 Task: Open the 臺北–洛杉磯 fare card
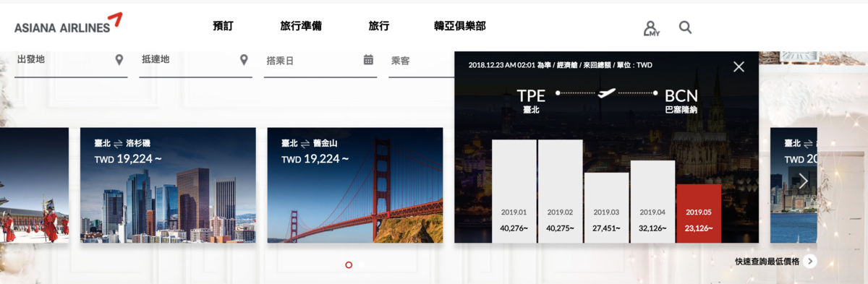coord(168,185)
